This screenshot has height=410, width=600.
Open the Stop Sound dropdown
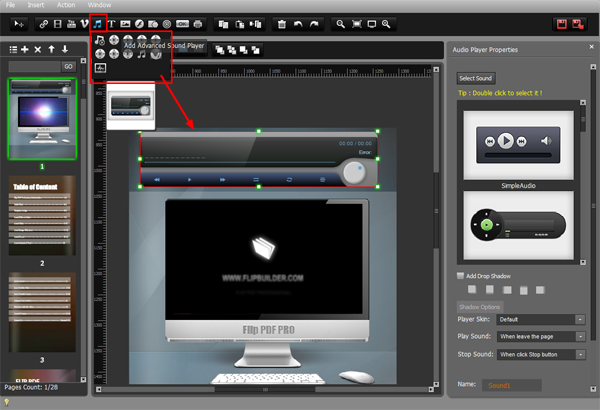(x=541, y=354)
